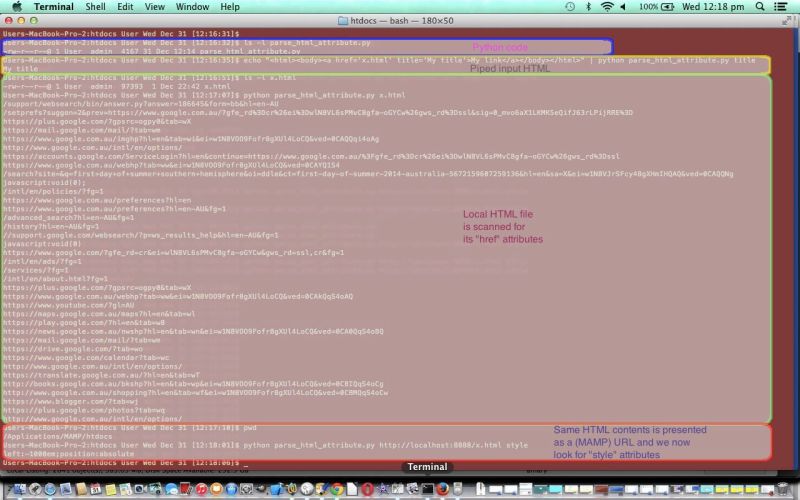Viewport: 800px width, 500px height.
Task: Open the Edit menu
Action: click(x=125, y=7)
